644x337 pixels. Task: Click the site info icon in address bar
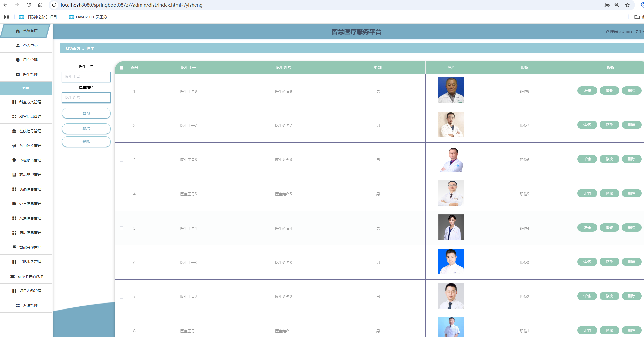click(x=54, y=5)
